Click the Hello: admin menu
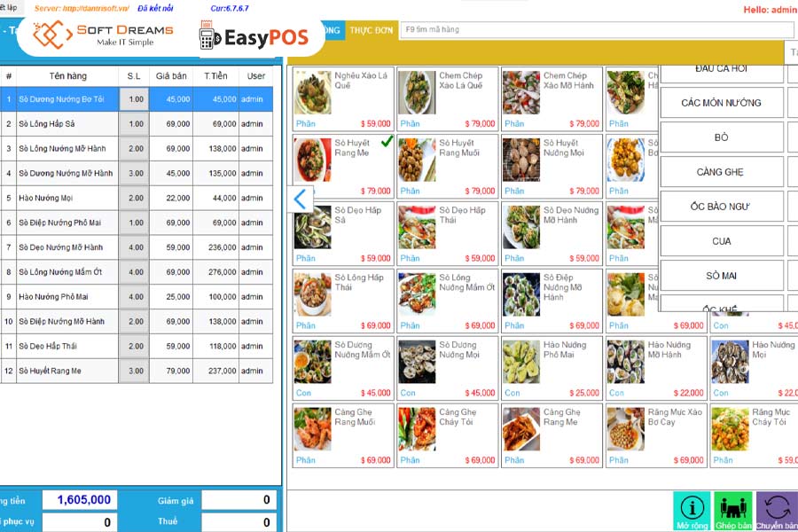 (x=769, y=8)
